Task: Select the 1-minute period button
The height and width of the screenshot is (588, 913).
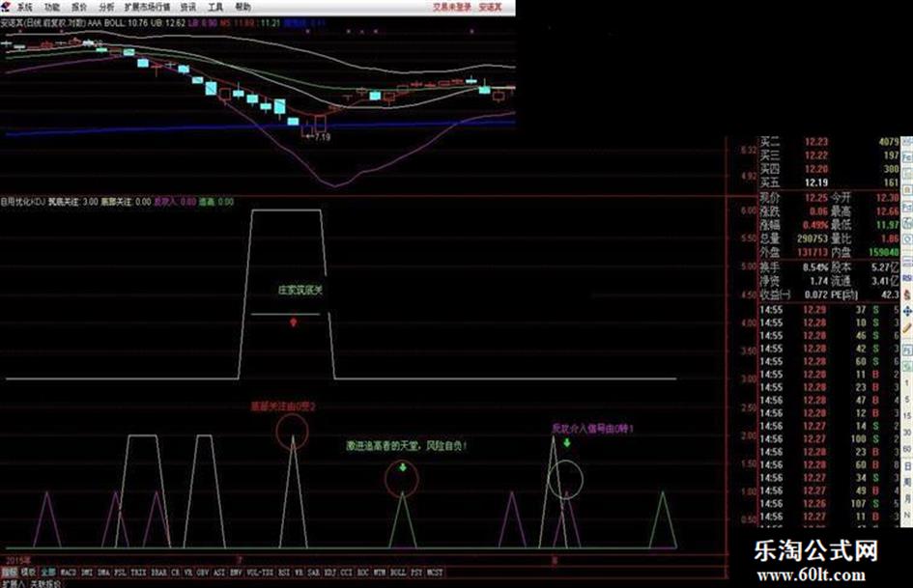Action: click(907, 383)
